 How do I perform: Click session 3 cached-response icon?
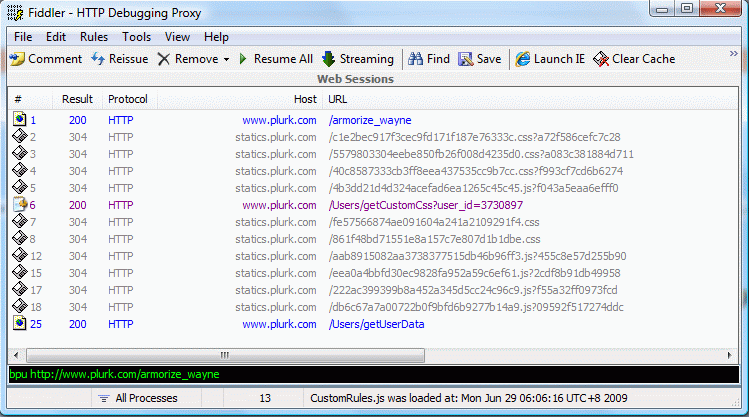[20, 153]
